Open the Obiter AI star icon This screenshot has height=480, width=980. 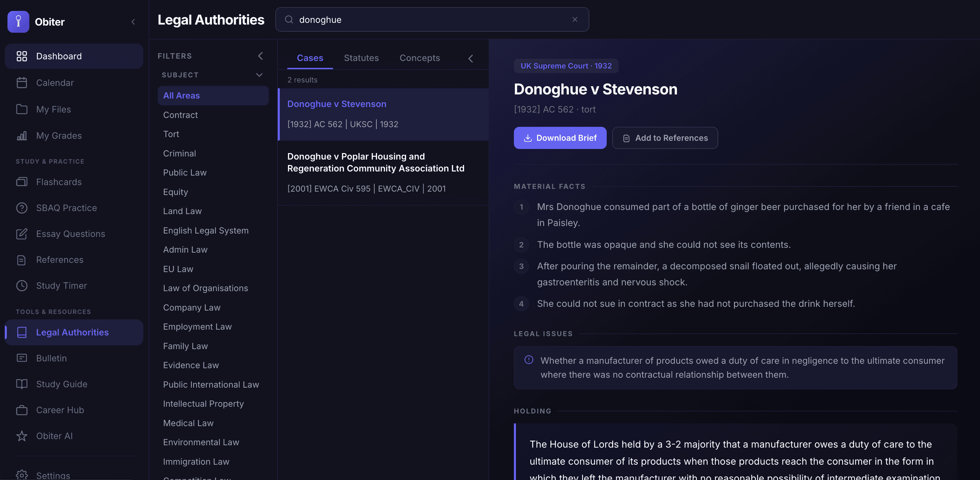point(22,436)
